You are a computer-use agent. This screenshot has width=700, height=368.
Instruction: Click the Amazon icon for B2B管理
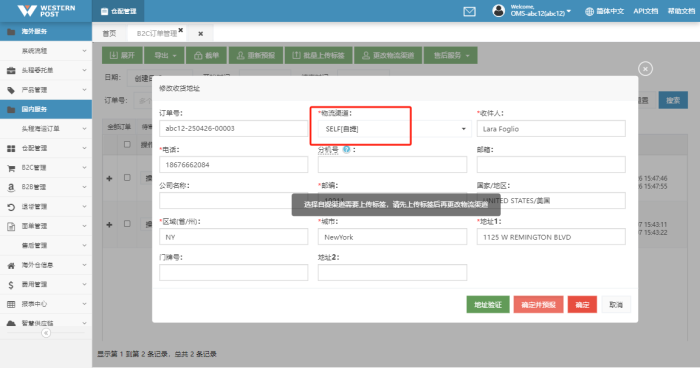pos(11,188)
